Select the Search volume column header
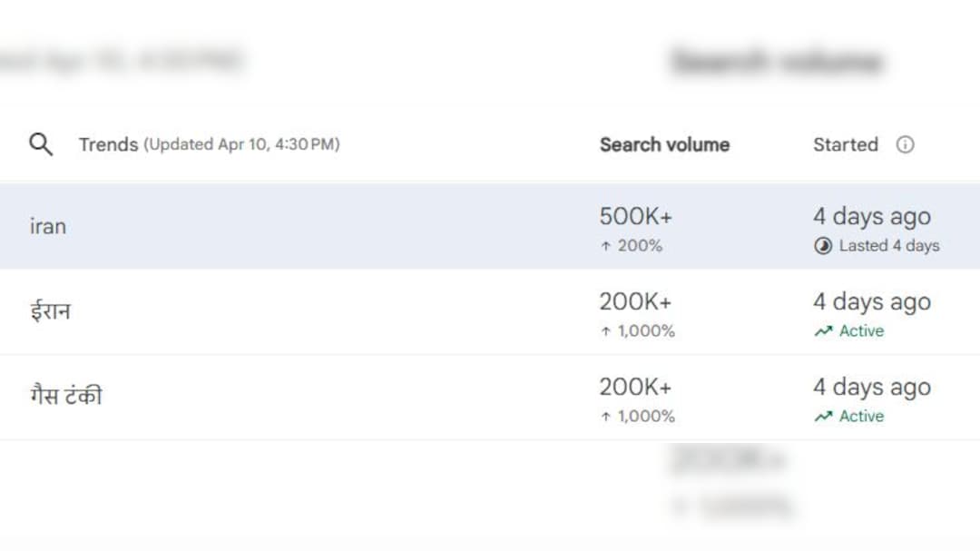Viewport: 980px width, 551px height. coord(664,144)
